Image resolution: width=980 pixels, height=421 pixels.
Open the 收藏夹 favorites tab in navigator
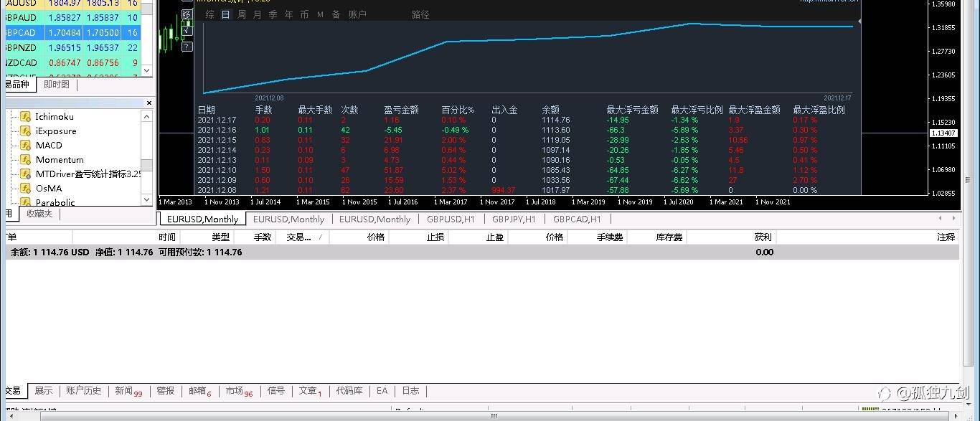pyautogui.click(x=39, y=214)
